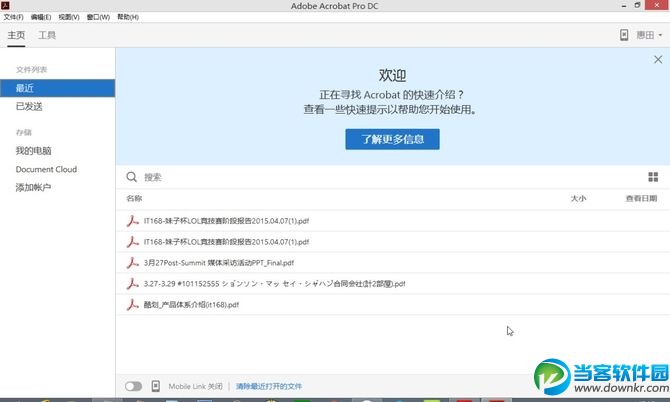The image size is (670, 402).
Task: Open the 编辑(E) menu
Action: pyautogui.click(x=41, y=17)
